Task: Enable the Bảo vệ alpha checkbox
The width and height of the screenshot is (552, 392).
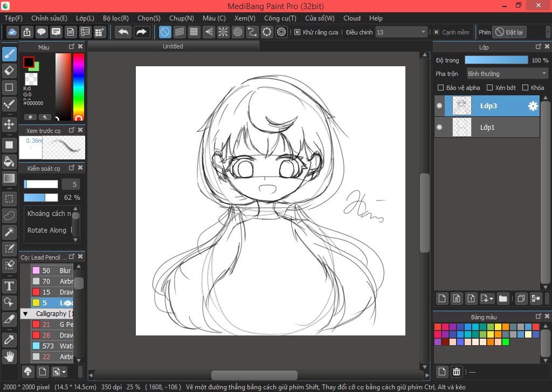Action: [440, 88]
